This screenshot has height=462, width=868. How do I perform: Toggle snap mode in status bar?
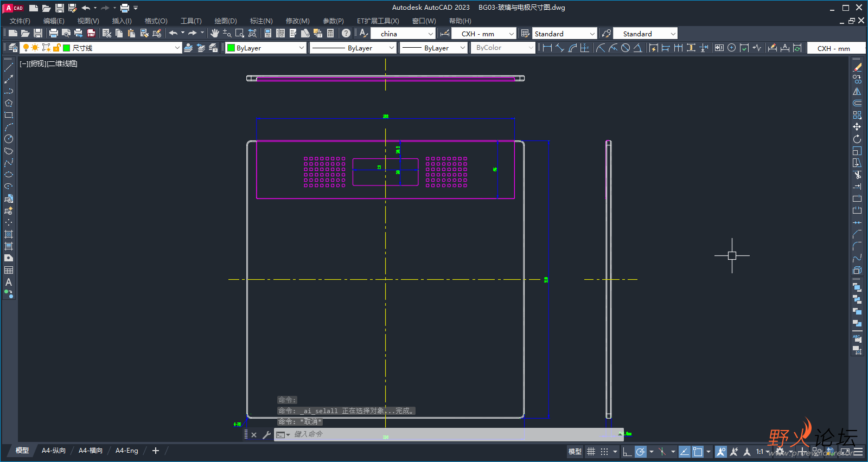pos(604,452)
